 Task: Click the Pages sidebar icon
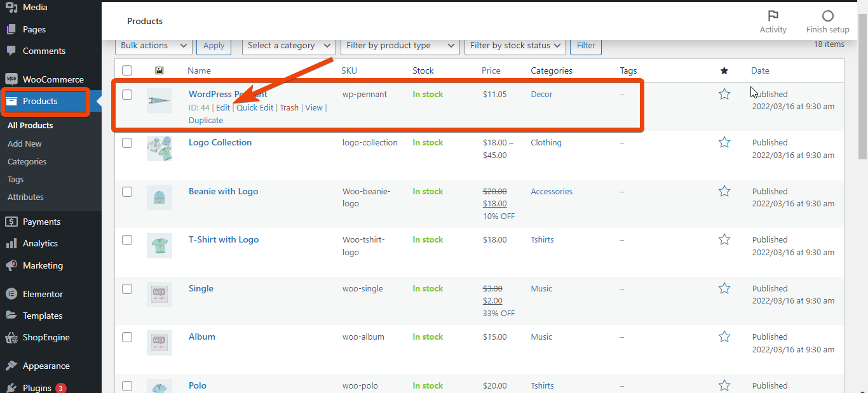click(x=11, y=29)
